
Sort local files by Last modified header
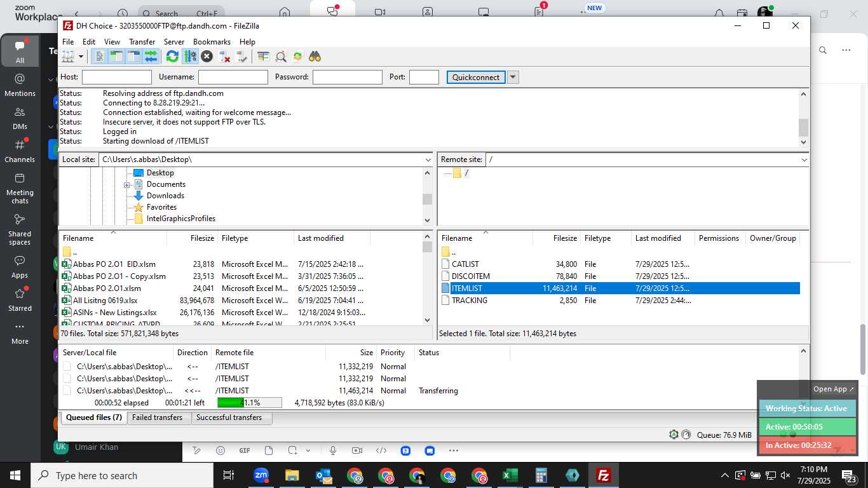(332, 238)
